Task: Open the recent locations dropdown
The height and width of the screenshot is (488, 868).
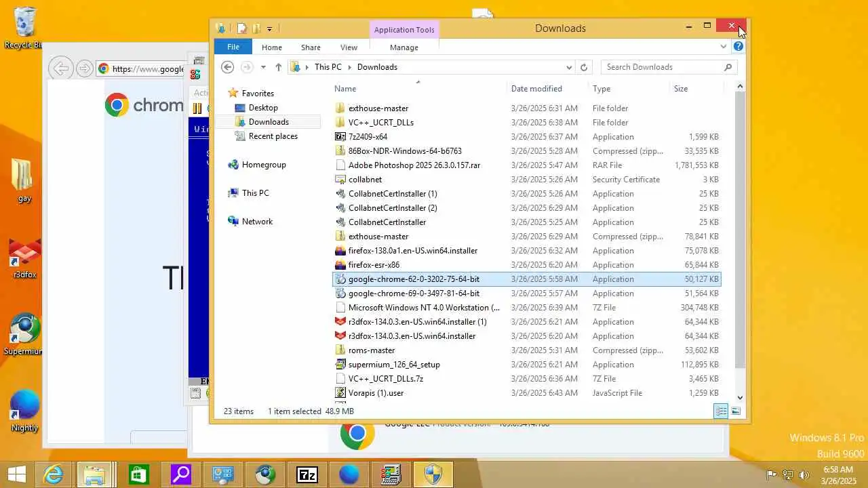Action: pos(262,67)
